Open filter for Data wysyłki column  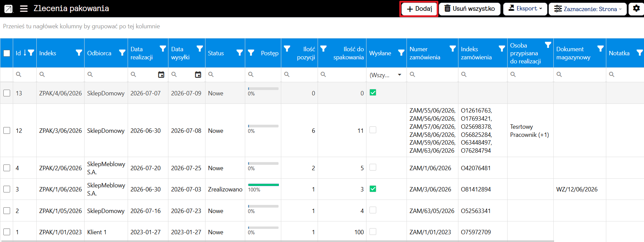[x=200, y=49]
